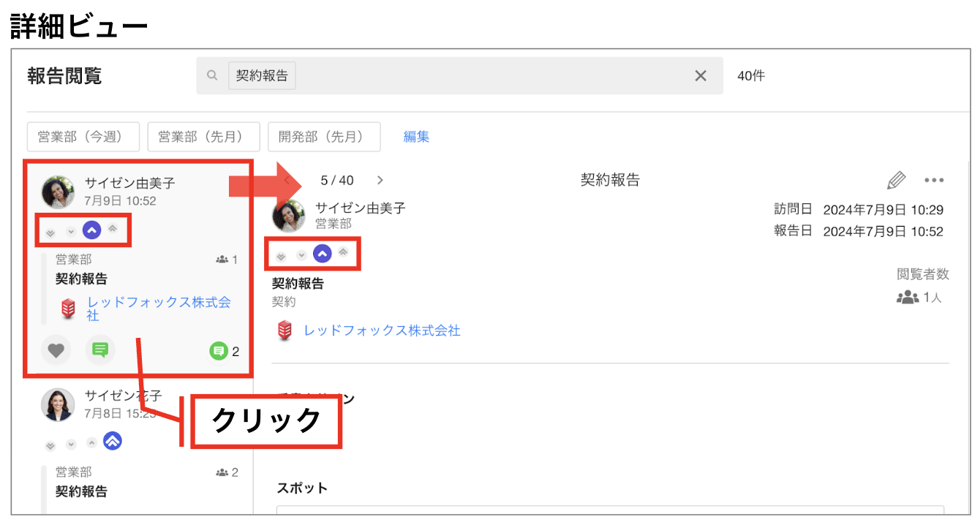Go to the next report with the right chevron
The image size is (980, 525).
[x=380, y=181]
